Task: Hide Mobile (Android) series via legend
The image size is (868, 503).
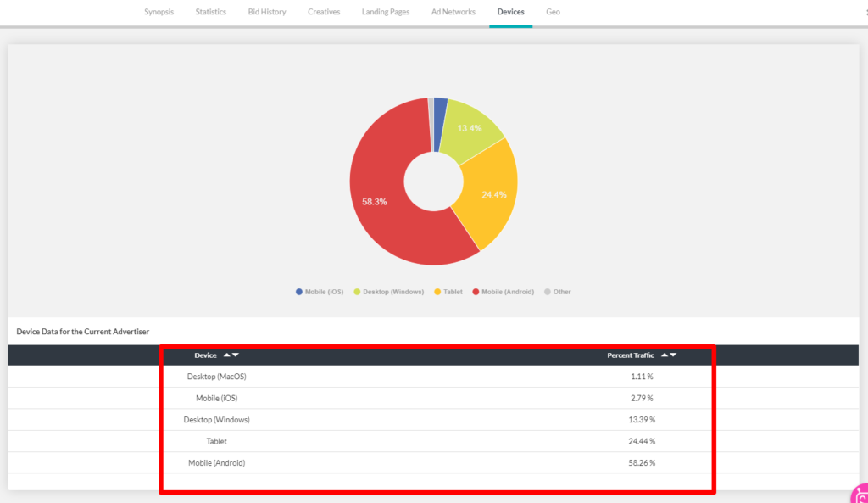Action: click(504, 292)
